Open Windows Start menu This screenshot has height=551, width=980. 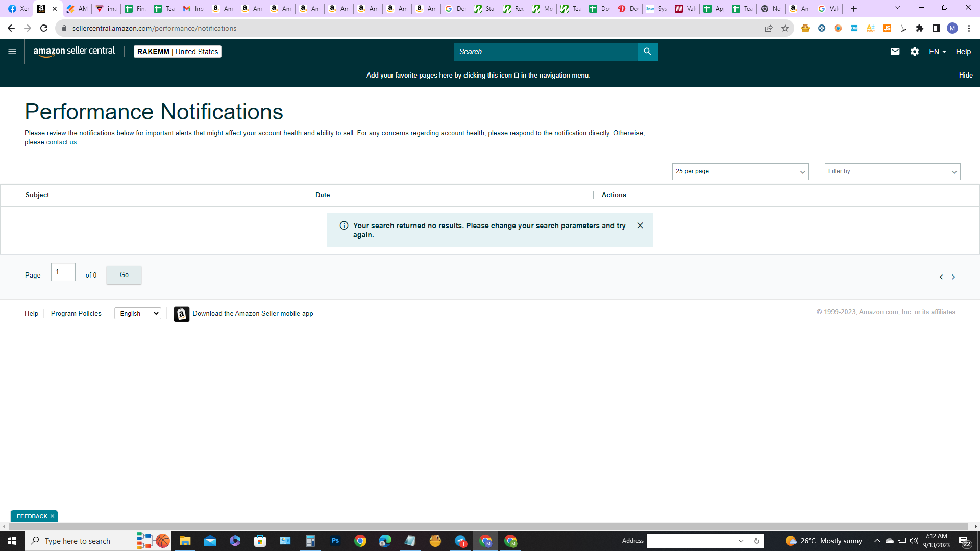tap(12, 541)
